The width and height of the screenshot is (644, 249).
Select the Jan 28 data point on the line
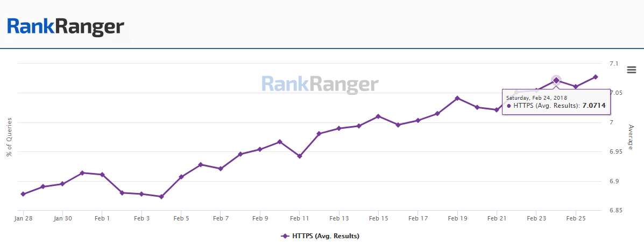[x=23, y=194]
